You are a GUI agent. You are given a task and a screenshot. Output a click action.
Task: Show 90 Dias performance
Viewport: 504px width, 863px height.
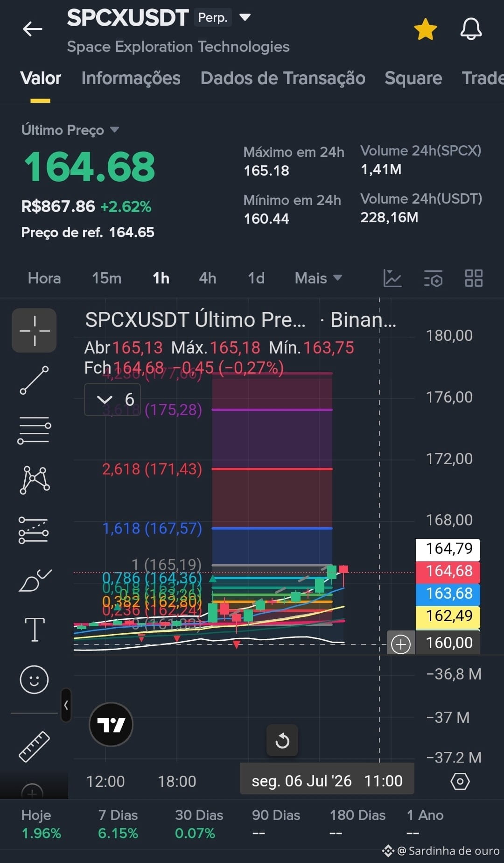tap(276, 824)
